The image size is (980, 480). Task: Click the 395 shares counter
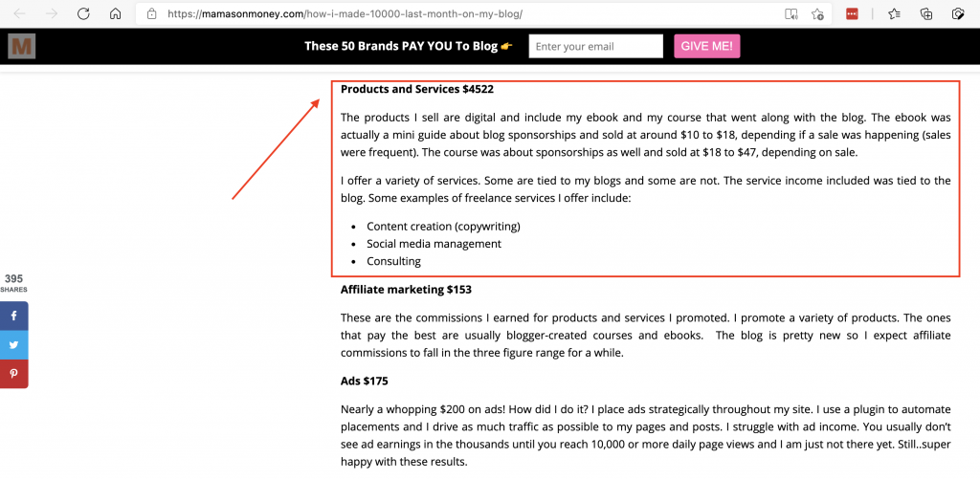[x=13, y=283]
